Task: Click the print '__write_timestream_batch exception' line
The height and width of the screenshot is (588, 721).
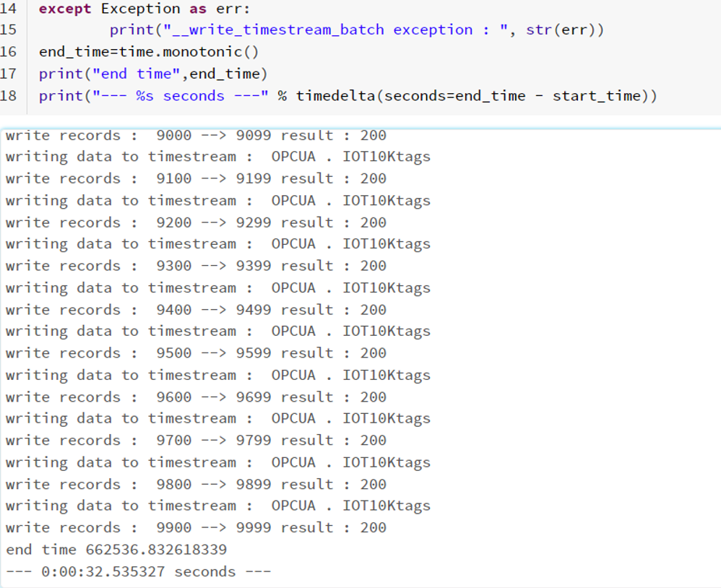Action: [x=357, y=30]
